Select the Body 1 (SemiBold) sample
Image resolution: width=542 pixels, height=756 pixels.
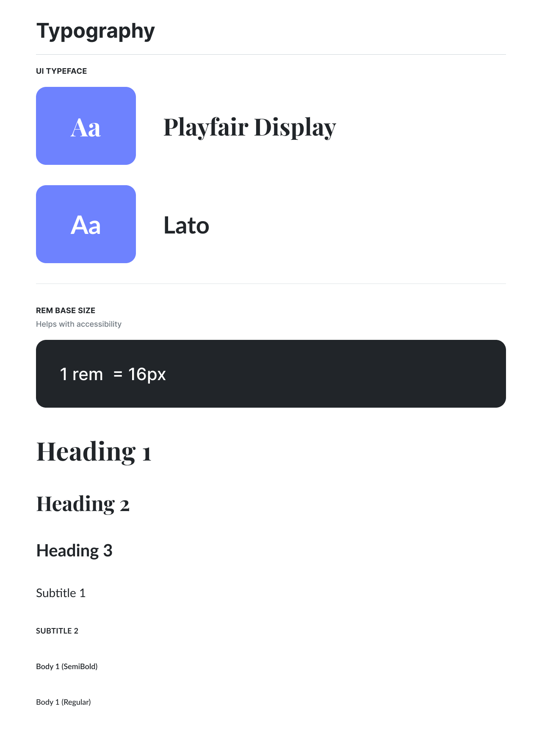coord(67,667)
